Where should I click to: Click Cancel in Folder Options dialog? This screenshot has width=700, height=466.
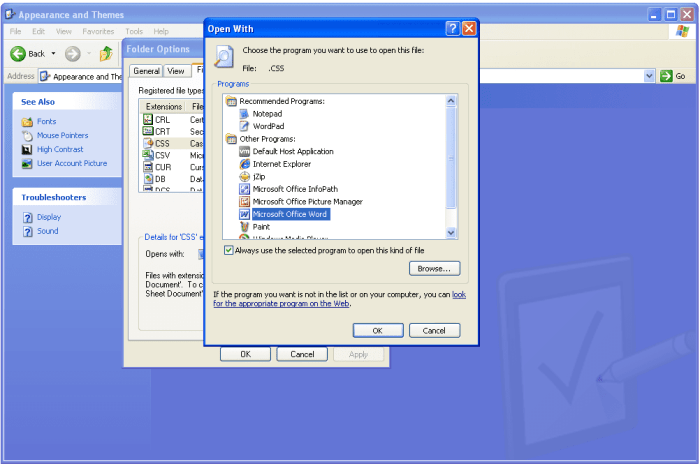302,354
